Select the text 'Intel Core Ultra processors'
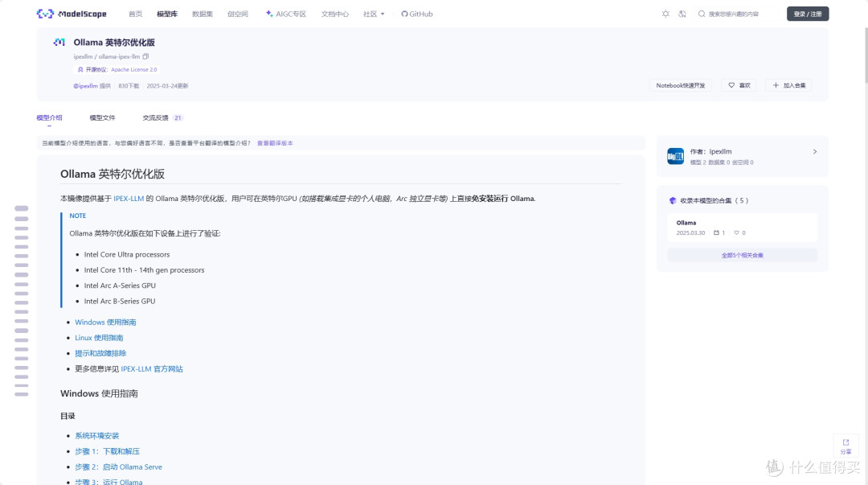 127,254
